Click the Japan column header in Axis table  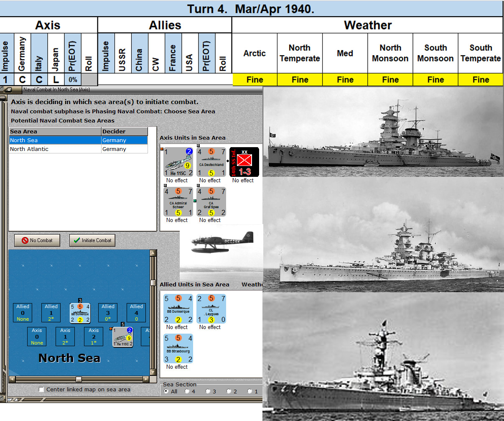point(56,54)
